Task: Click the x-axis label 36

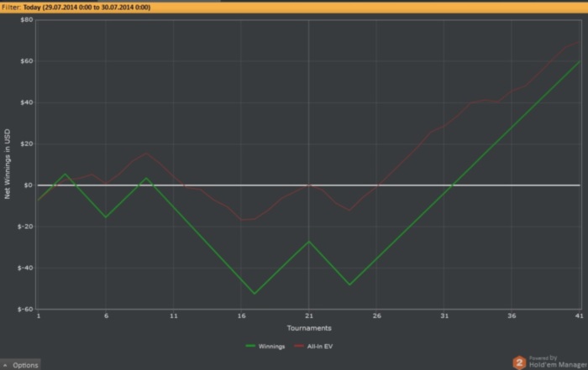Action: click(512, 316)
